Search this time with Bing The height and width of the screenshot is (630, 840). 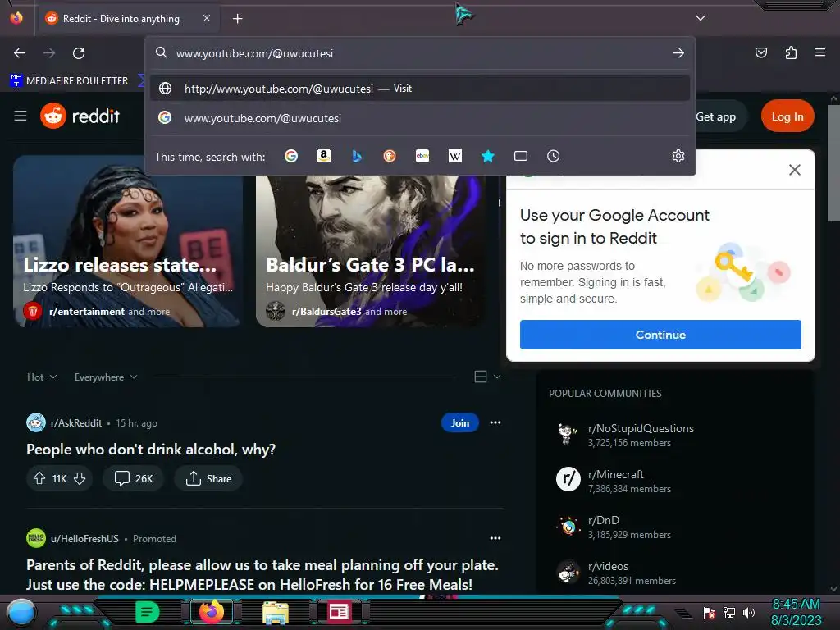[x=357, y=156]
